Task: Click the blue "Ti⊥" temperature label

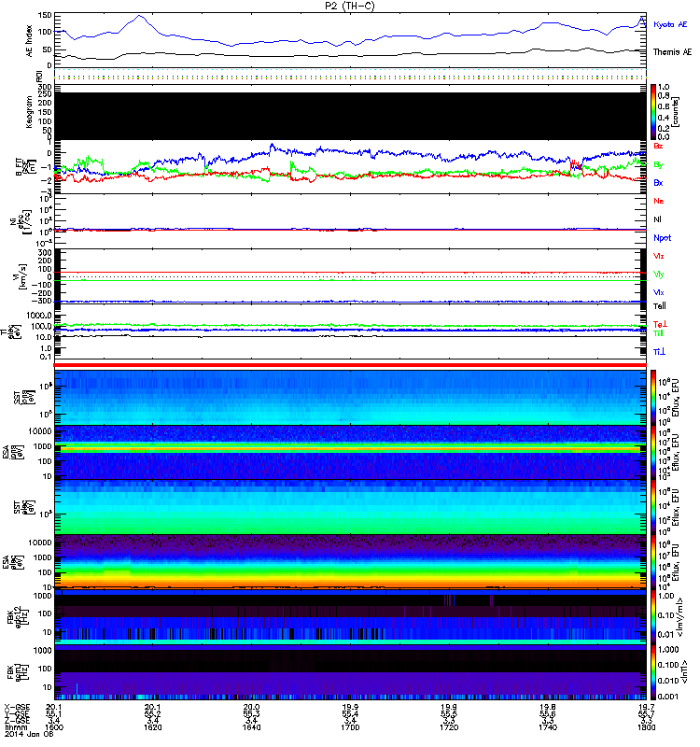Action: tap(659, 352)
